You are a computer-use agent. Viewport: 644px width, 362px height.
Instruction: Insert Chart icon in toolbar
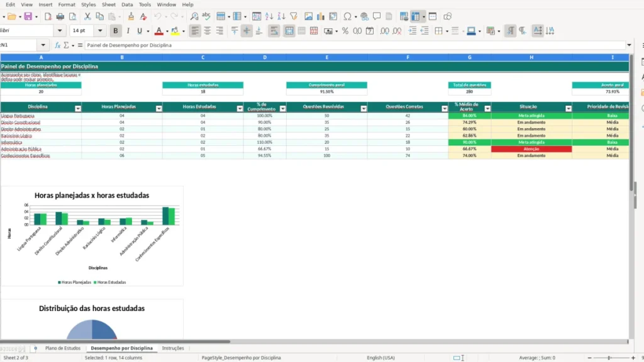point(320,16)
